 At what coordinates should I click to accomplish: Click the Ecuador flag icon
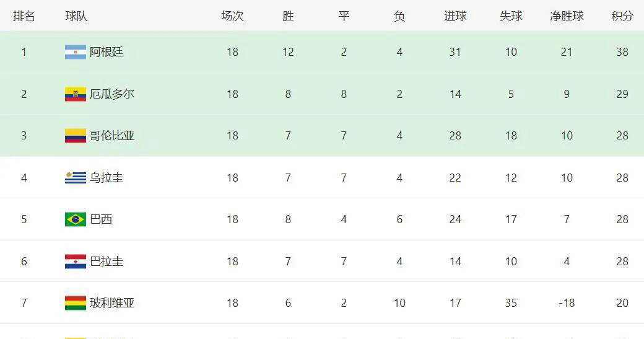click(75, 94)
